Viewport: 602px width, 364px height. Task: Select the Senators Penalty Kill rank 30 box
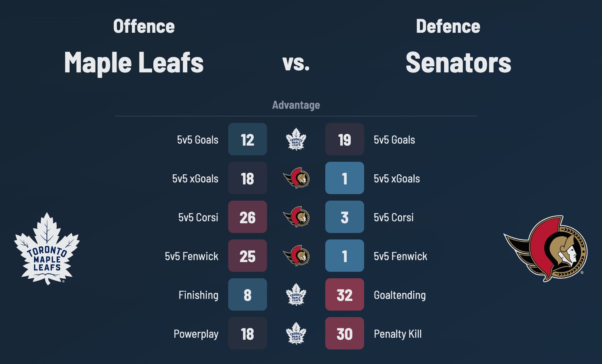click(345, 334)
